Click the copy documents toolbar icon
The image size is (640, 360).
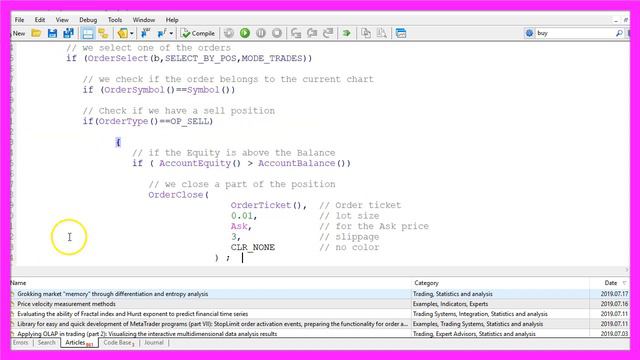[x=366, y=33]
